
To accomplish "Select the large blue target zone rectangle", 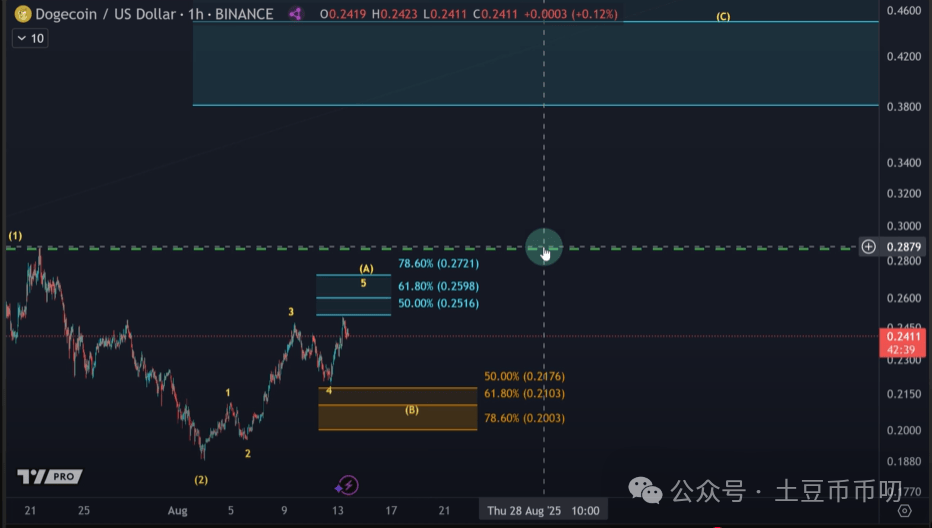I will click(536, 64).
